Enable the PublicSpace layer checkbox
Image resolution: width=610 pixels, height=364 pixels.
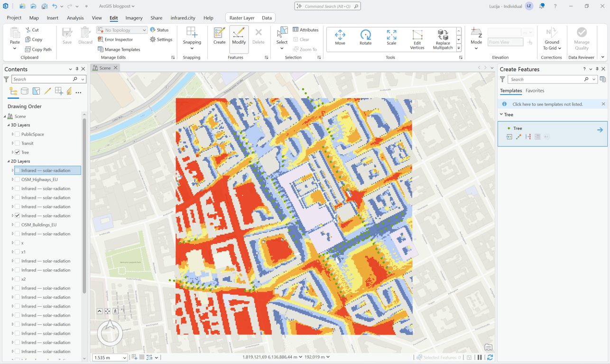tap(18, 134)
